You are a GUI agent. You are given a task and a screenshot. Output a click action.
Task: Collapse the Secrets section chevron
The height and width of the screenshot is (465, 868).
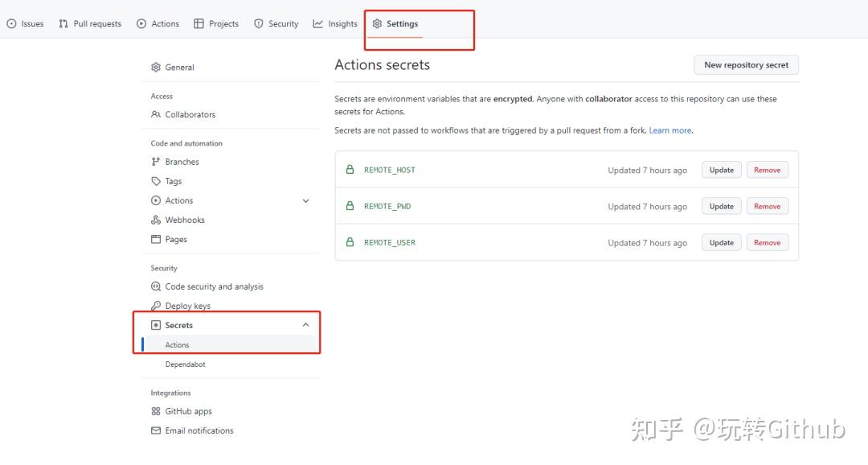point(305,325)
